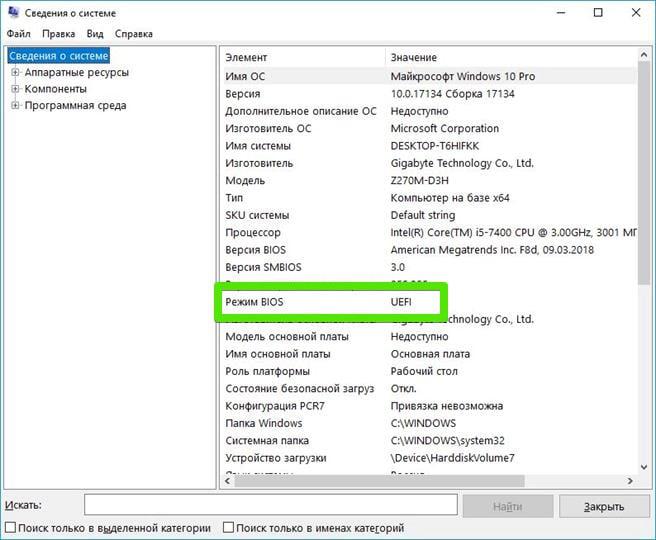656x540 pixels.
Task: Click the vertical scrollbar thumb
Action: click(x=644, y=174)
